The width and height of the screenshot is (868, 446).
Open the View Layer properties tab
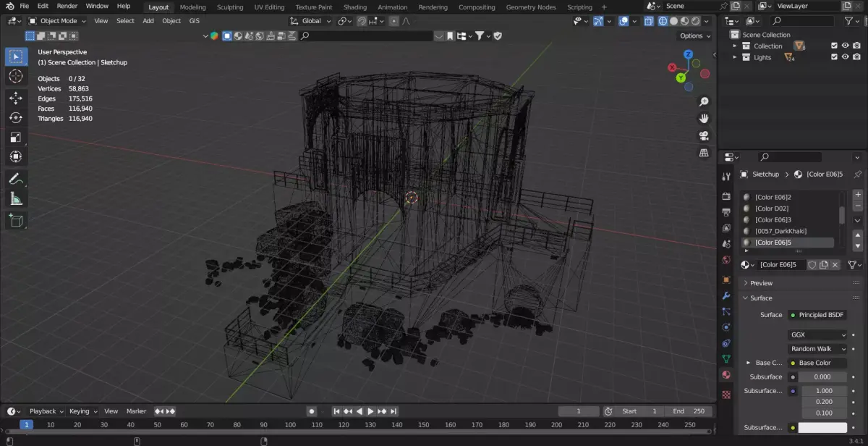tap(726, 228)
